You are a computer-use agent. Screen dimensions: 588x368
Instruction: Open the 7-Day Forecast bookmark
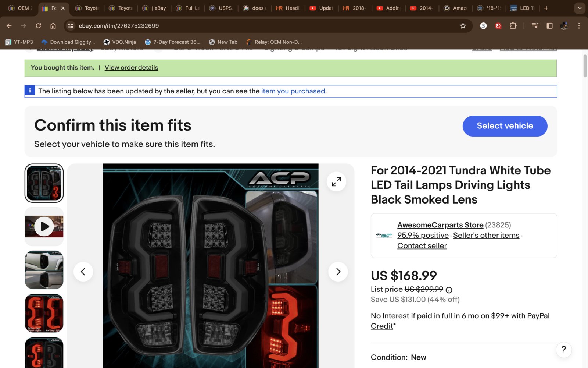pos(173,42)
